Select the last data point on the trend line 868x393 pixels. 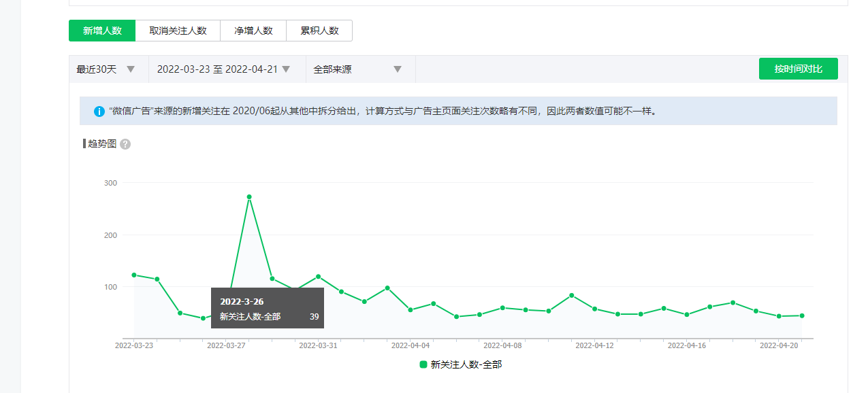[802, 315]
